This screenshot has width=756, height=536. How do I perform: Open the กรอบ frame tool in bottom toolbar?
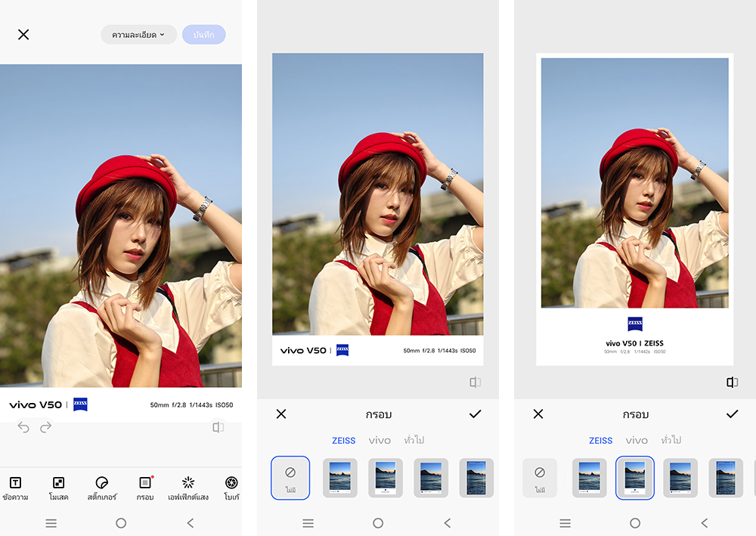[145, 488]
